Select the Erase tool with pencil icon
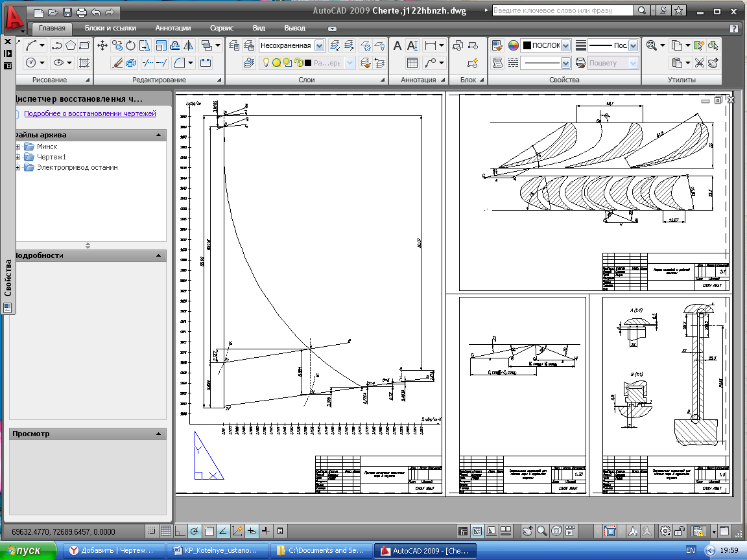Viewport: 747px width, 560px height. (117, 63)
